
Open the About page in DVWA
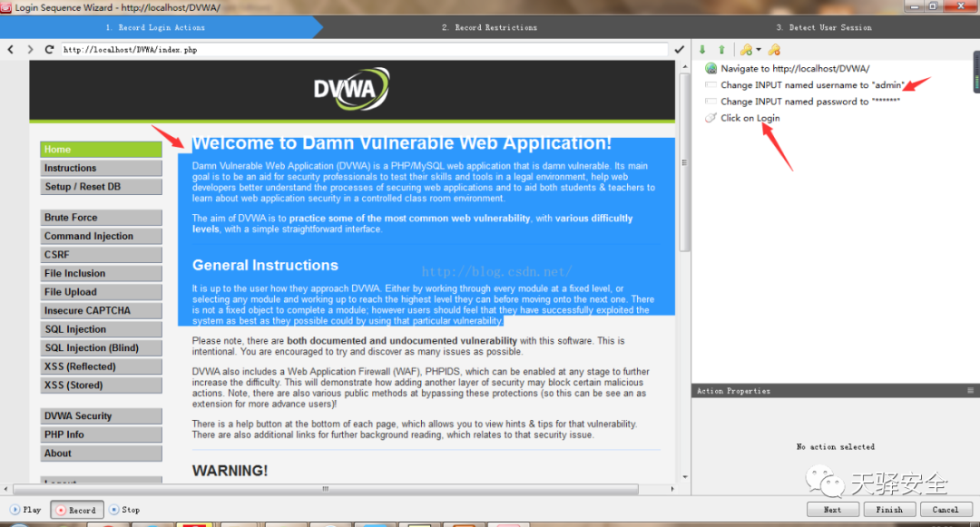coord(102,454)
